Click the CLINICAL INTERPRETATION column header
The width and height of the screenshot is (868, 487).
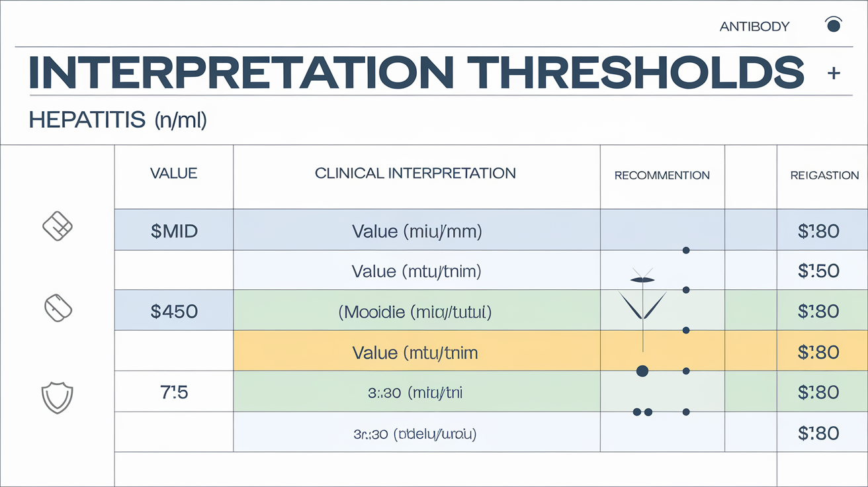(x=415, y=173)
